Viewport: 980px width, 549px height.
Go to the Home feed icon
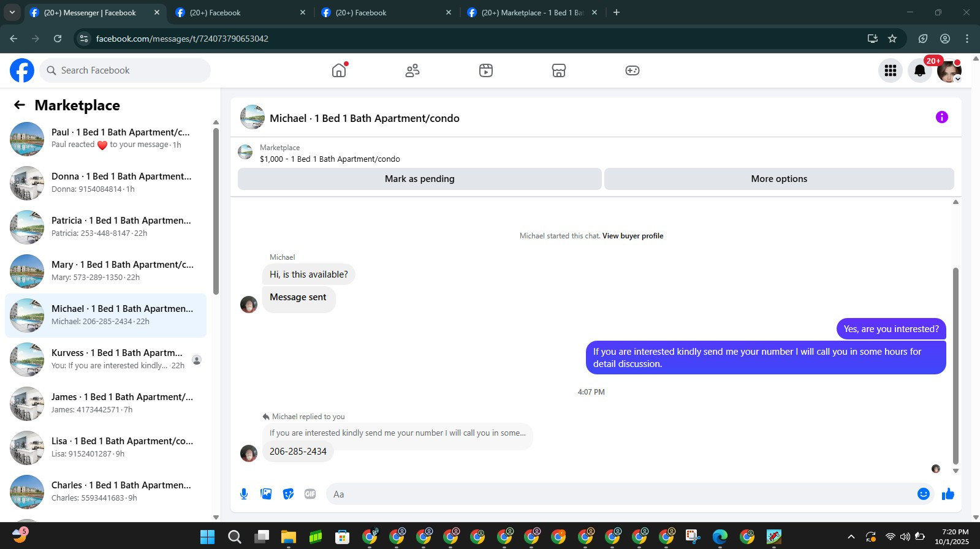pyautogui.click(x=339, y=70)
